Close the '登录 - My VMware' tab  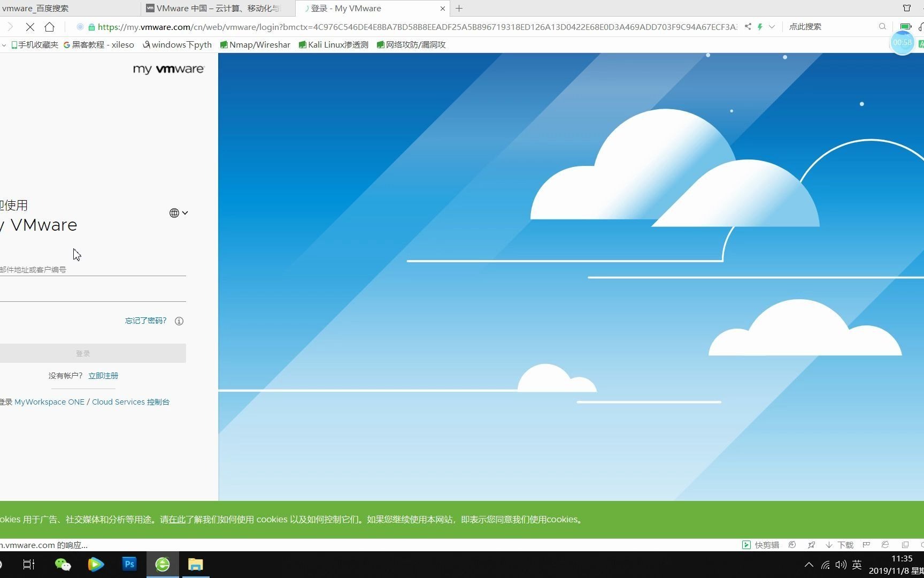[442, 9]
